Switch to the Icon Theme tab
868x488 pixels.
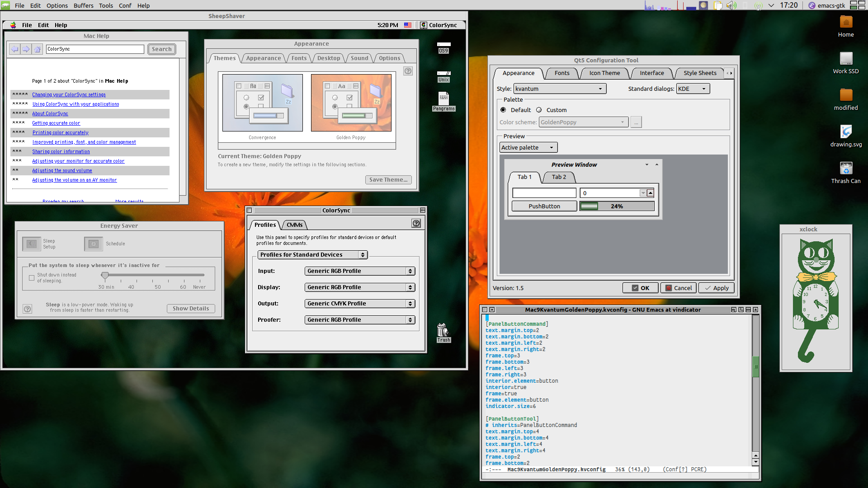point(604,73)
